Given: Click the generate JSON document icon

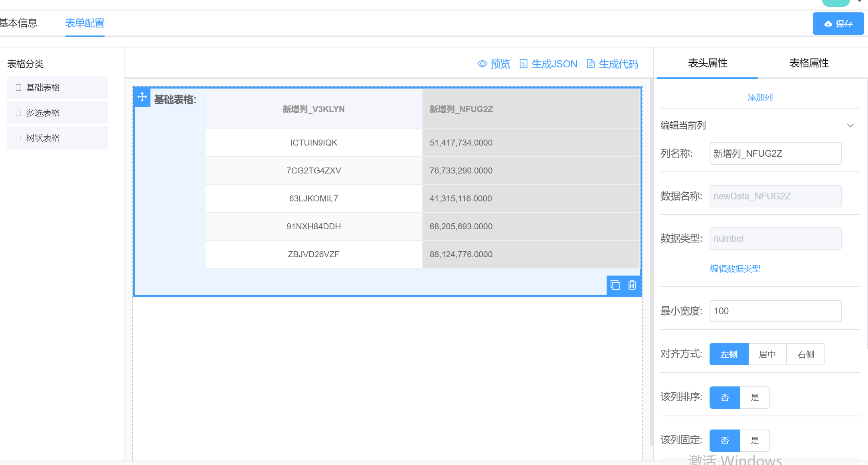Looking at the screenshot, I should click(x=524, y=64).
